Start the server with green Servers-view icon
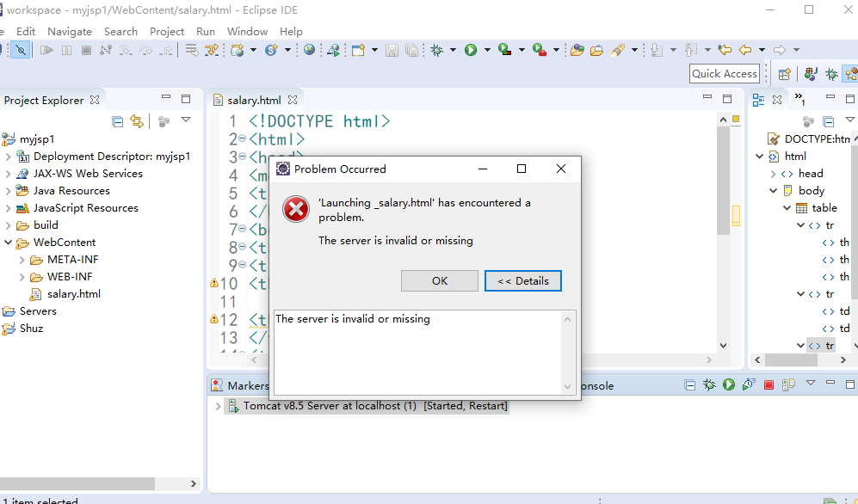This screenshot has width=858, height=504. [729, 384]
